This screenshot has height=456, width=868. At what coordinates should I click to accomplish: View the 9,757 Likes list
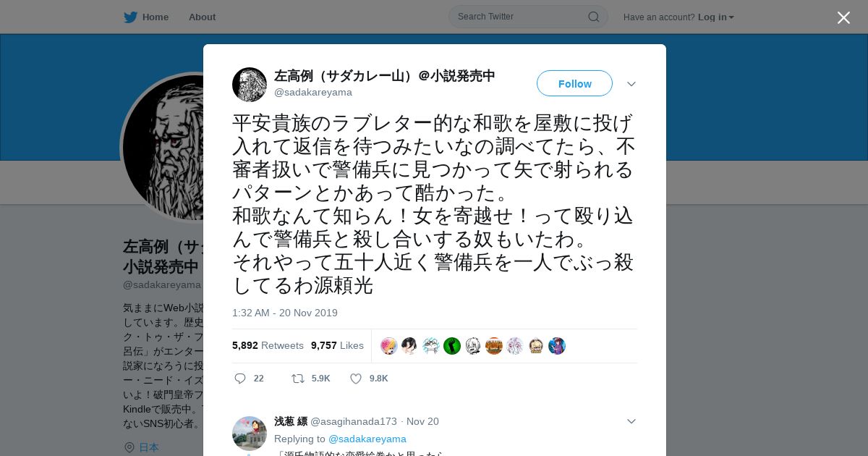(x=337, y=345)
